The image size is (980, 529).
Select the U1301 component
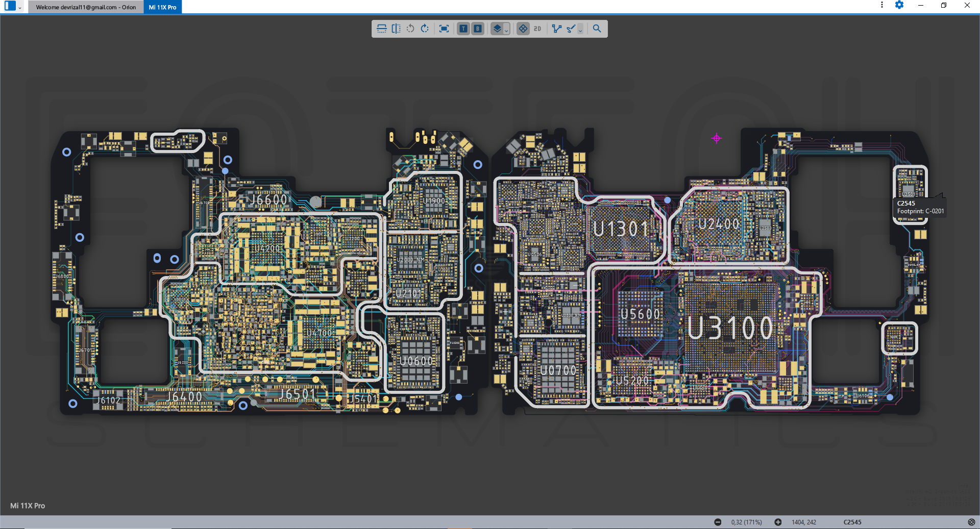(621, 229)
